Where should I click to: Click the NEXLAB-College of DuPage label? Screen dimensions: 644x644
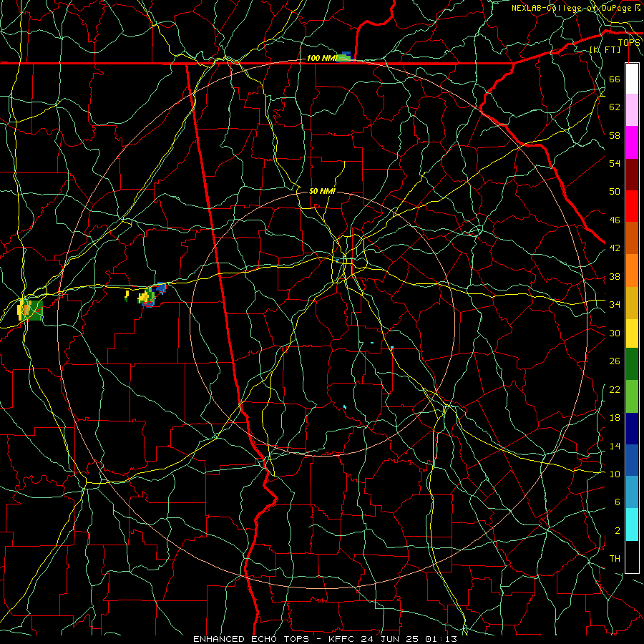pyautogui.click(x=571, y=8)
